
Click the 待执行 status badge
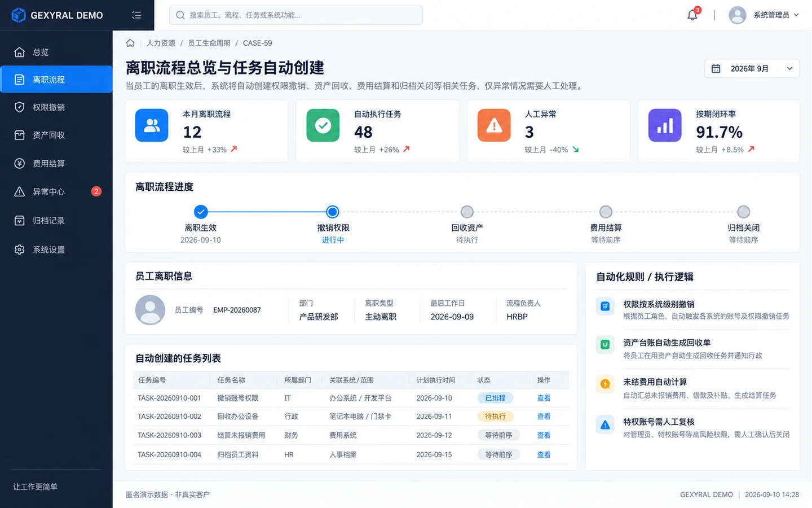pyautogui.click(x=495, y=417)
